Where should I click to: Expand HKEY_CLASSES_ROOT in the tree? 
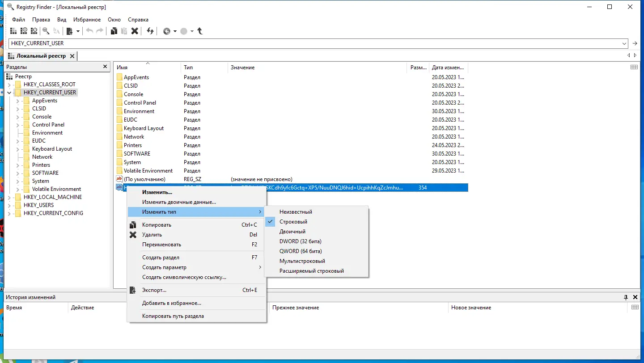coord(9,84)
